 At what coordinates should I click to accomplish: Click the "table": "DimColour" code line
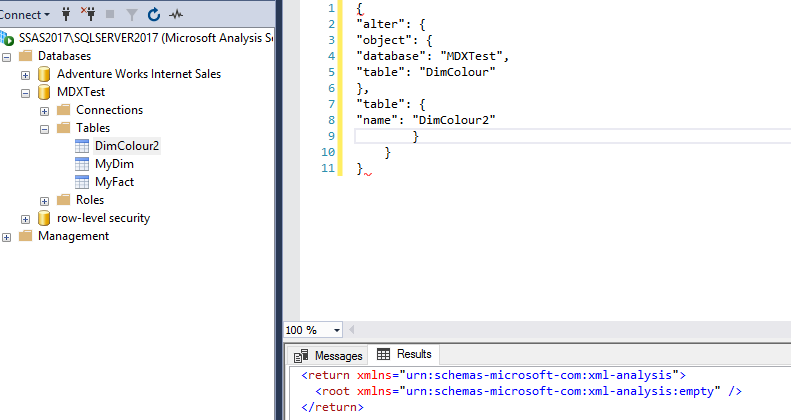click(426, 72)
